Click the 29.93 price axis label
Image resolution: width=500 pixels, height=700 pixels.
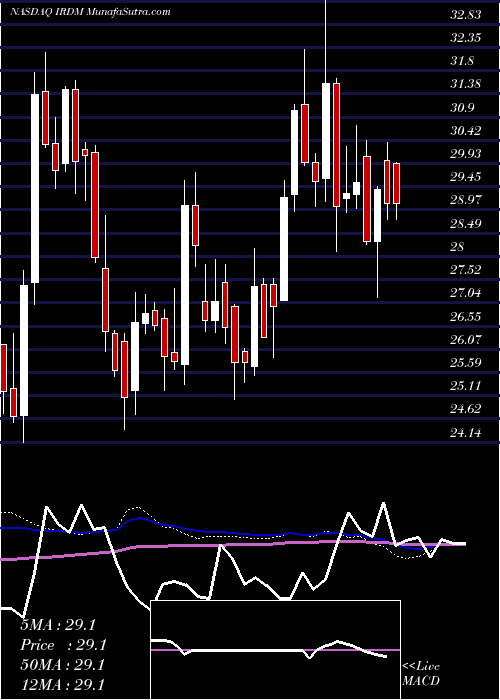pos(466,154)
